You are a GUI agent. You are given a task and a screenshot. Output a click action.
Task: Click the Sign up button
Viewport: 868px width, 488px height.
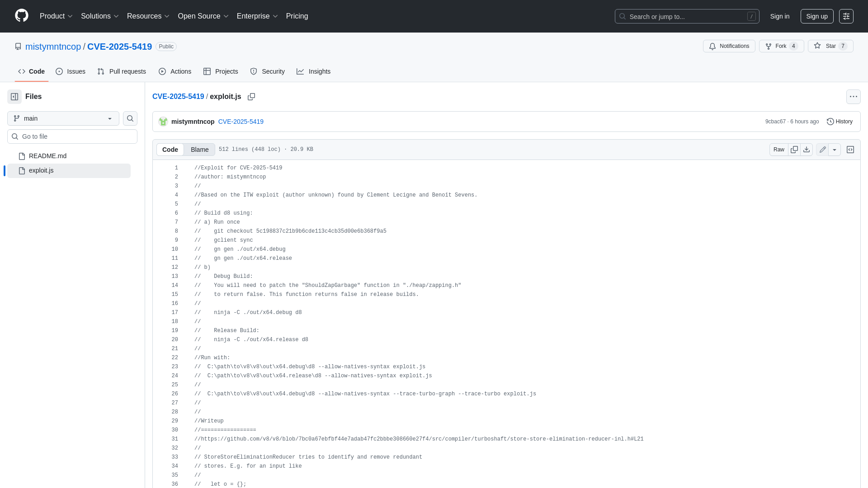click(817, 16)
